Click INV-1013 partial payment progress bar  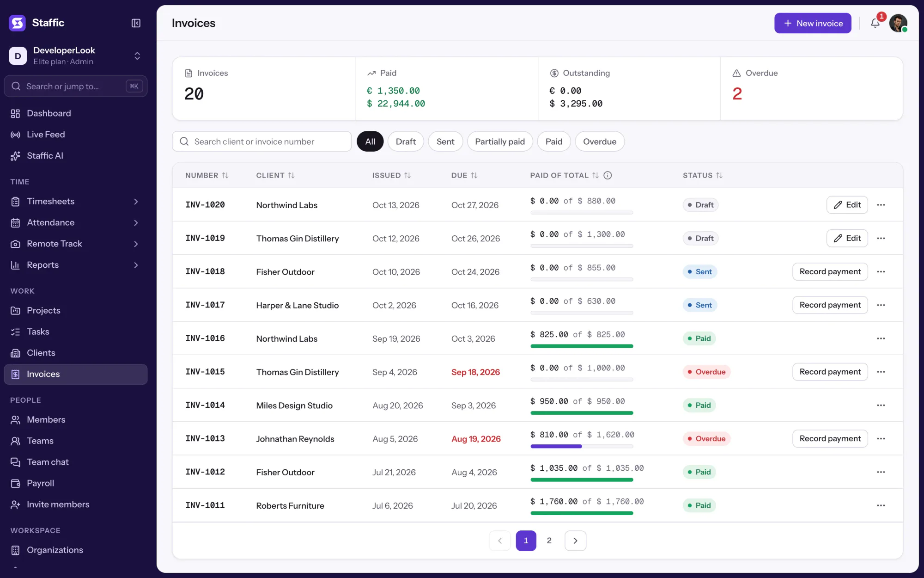(x=582, y=446)
